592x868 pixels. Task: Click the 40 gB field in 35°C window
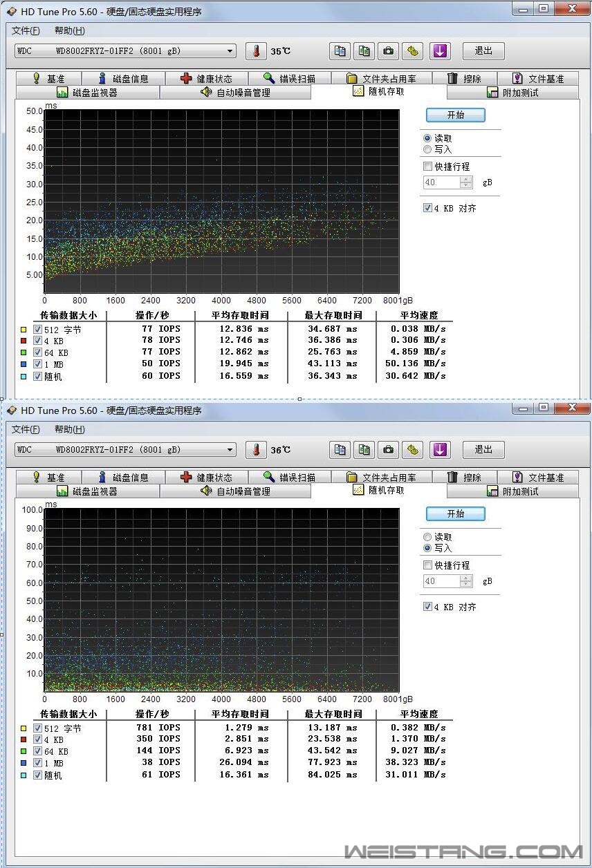442,182
